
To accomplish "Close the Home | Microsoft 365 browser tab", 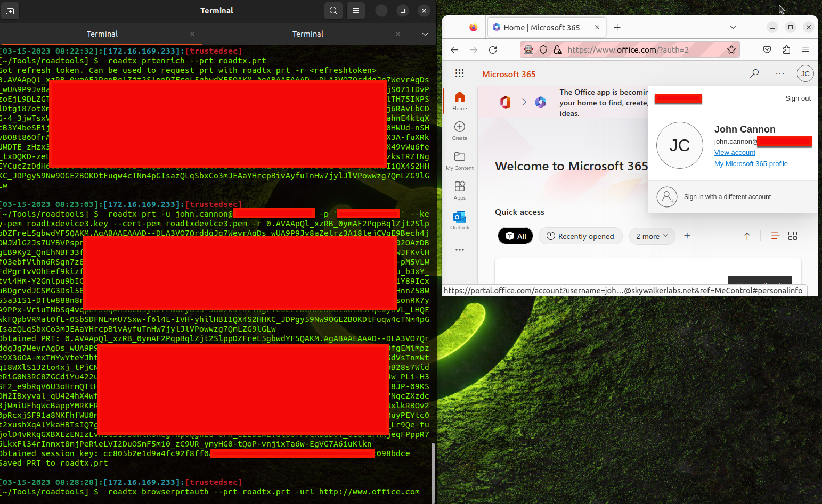I will [597, 27].
